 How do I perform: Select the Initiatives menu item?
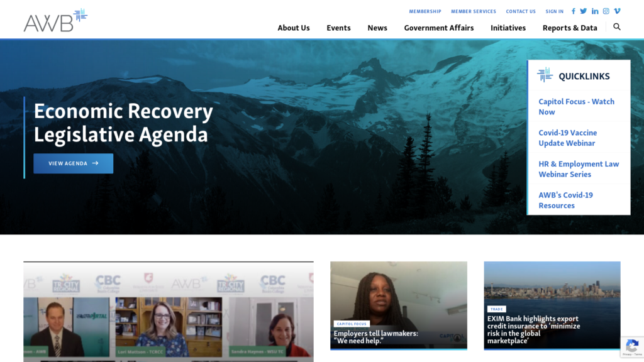tap(508, 28)
